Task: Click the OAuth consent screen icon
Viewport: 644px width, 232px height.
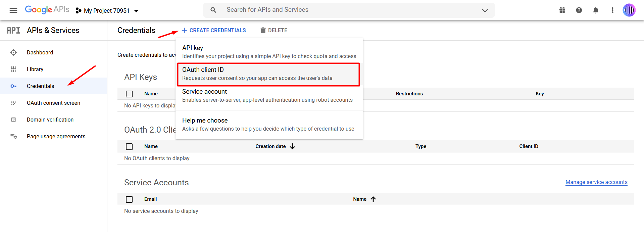Action: [x=13, y=103]
